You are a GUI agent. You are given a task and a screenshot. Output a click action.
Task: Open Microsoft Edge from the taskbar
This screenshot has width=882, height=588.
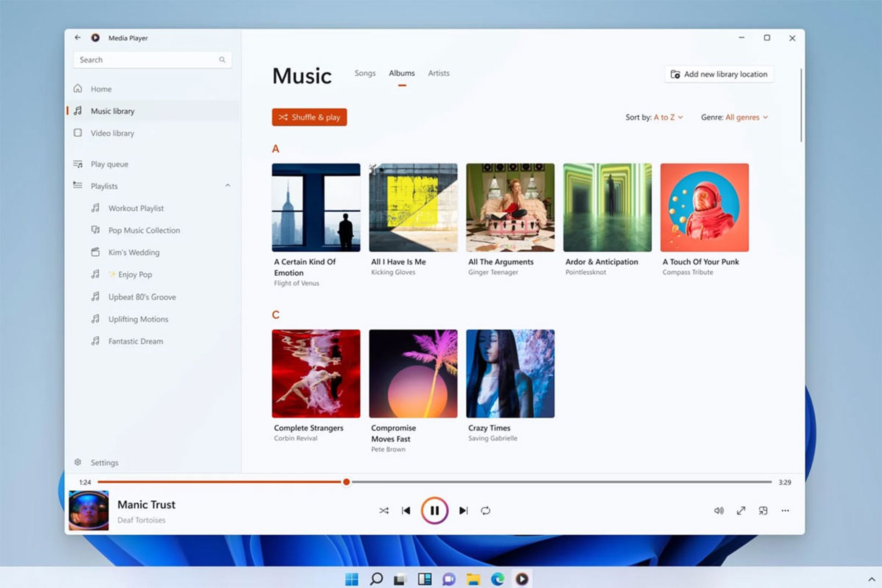pos(497,579)
